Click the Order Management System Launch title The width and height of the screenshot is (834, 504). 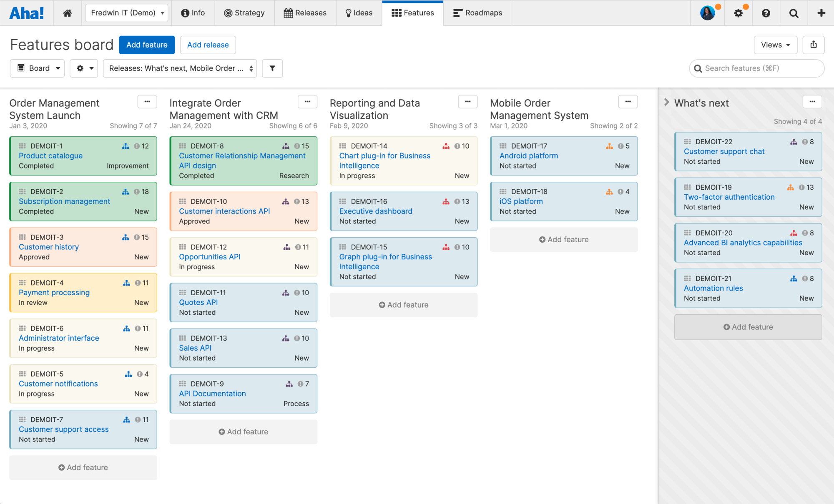(x=55, y=109)
